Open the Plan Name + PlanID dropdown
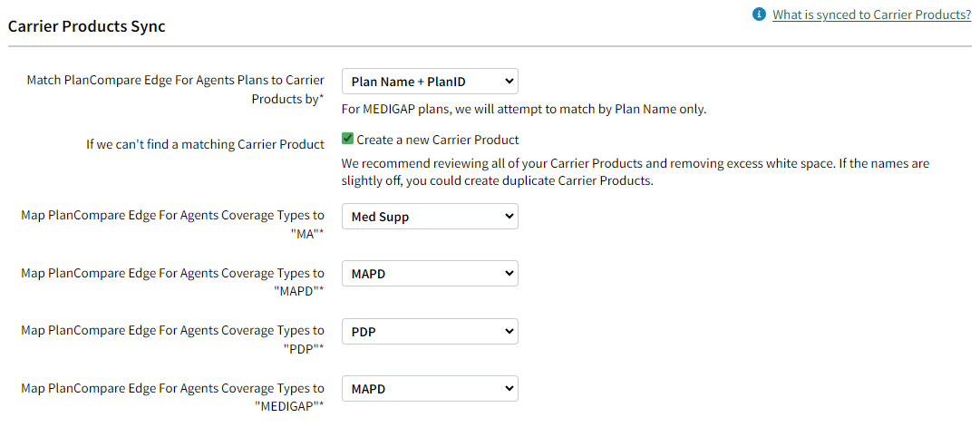980x427 pixels. [430, 82]
